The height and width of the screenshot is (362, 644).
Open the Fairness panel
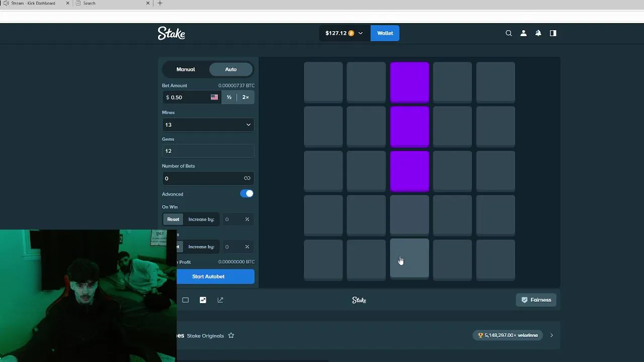coord(536,300)
